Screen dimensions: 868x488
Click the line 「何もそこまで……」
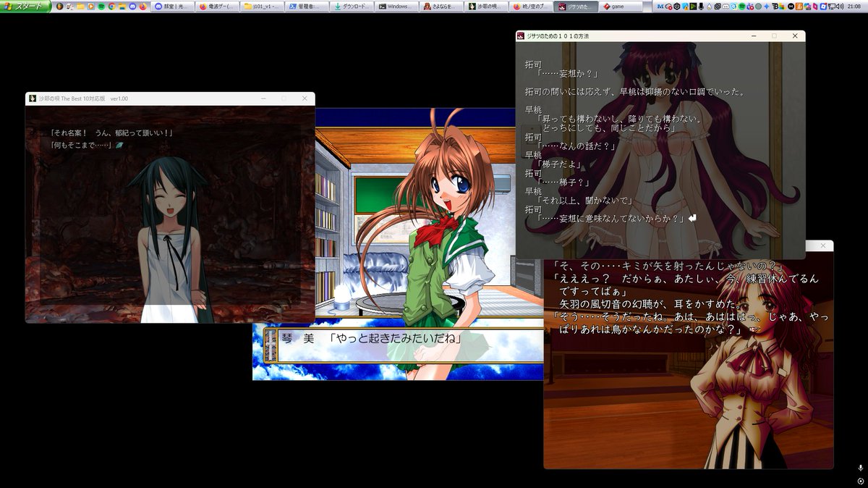81,145
